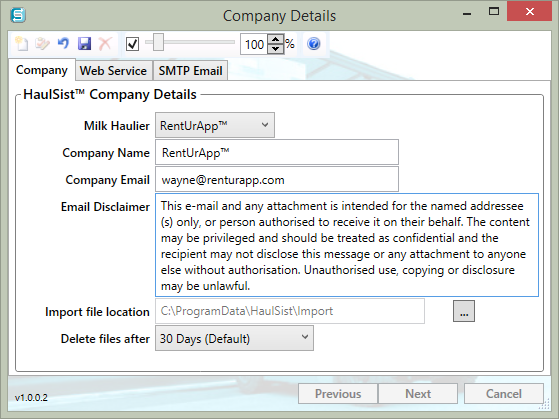Click the HaulSist app icon in title bar
Image resolution: width=559 pixels, height=419 pixels.
[x=18, y=15]
